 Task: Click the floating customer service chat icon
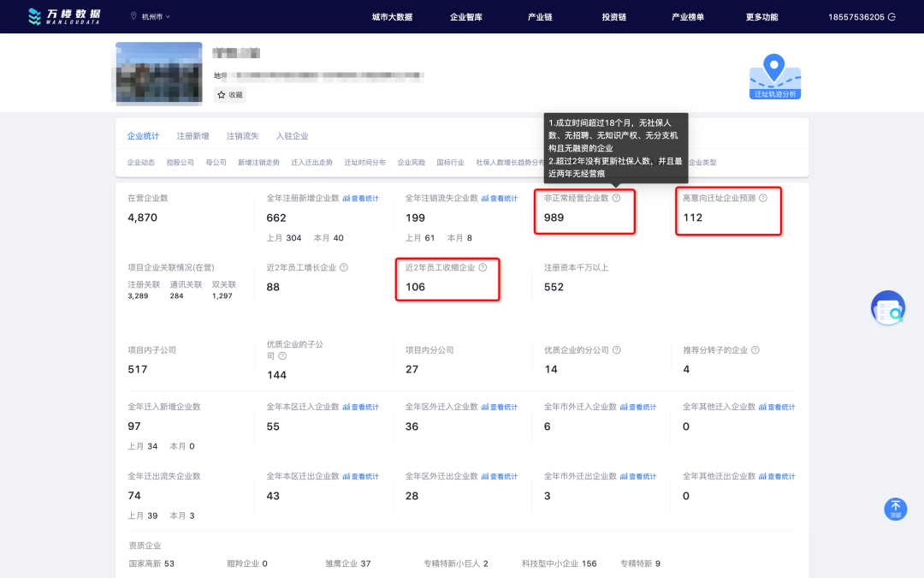pos(888,307)
